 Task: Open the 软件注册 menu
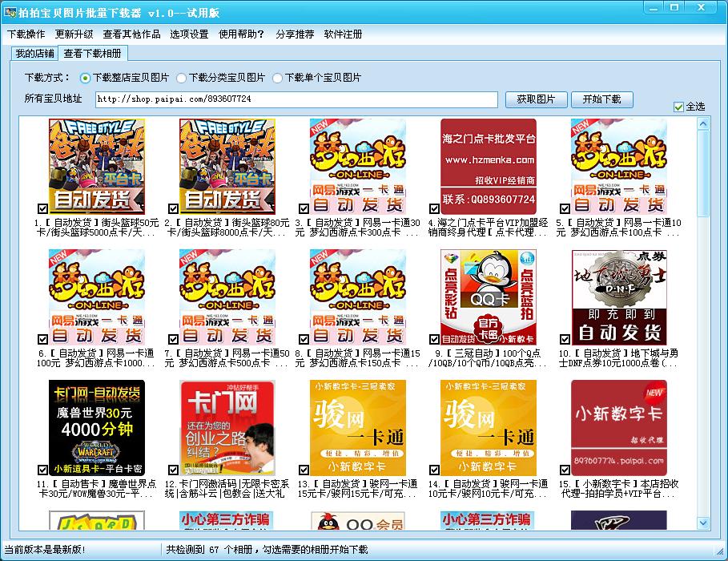(x=343, y=34)
